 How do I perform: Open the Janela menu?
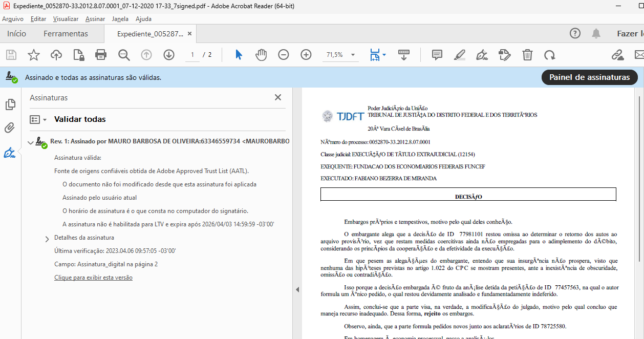pyautogui.click(x=120, y=19)
